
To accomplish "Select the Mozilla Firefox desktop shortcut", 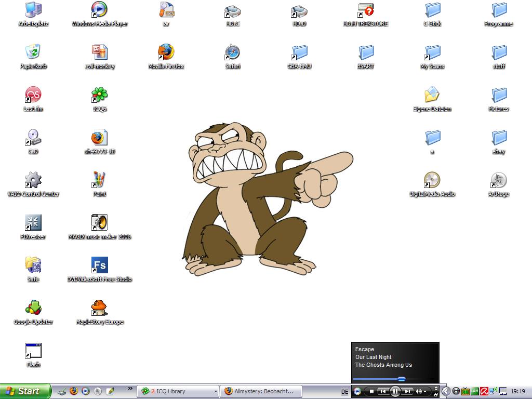I will [x=166, y=57].
